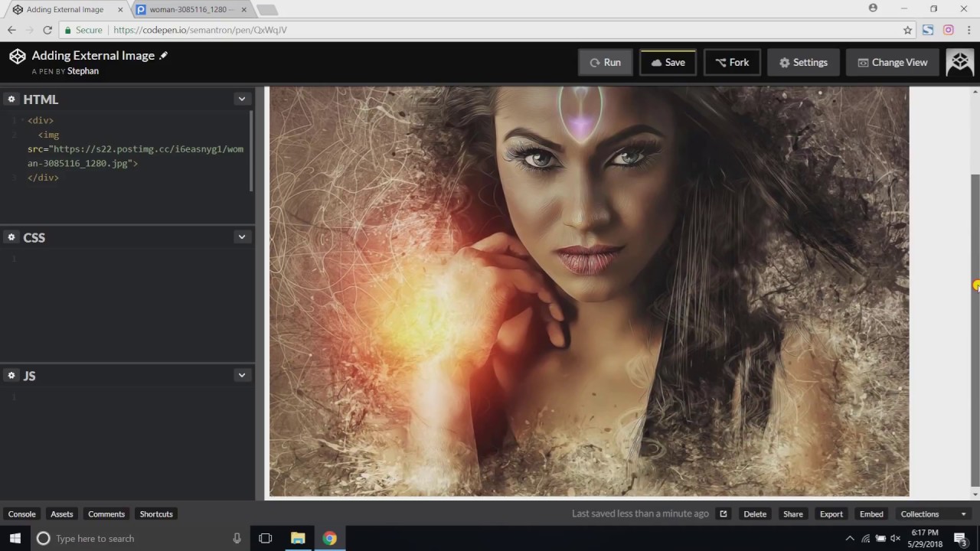Open the JS panel dropdown chevron

242,375
